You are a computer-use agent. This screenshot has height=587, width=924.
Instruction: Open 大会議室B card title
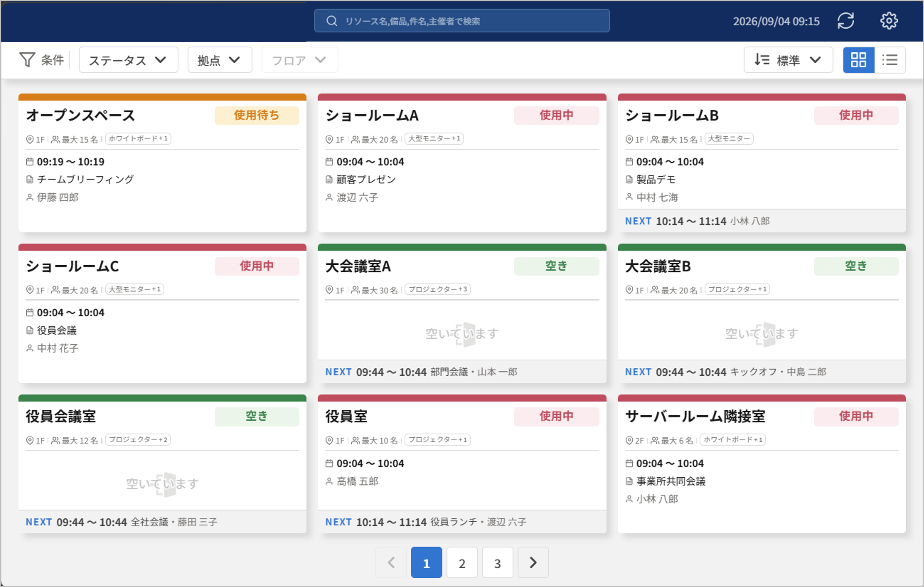click(x=658, y=266)
